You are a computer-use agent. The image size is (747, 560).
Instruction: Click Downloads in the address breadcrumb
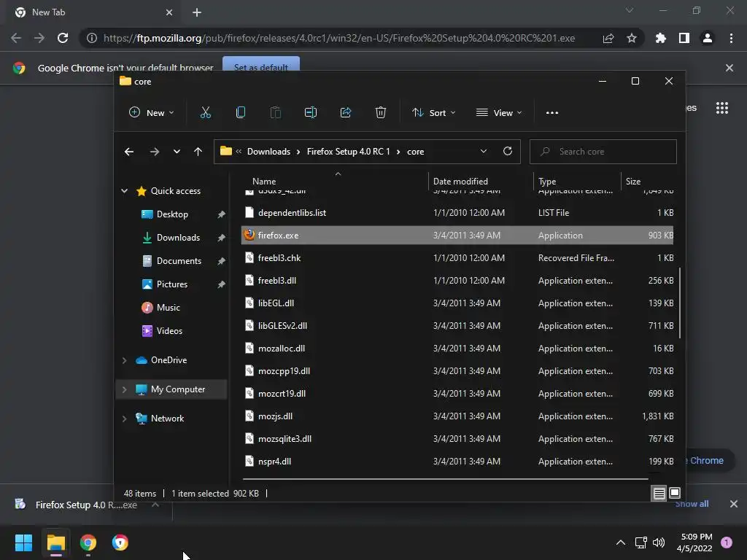[x=268, y=152]
